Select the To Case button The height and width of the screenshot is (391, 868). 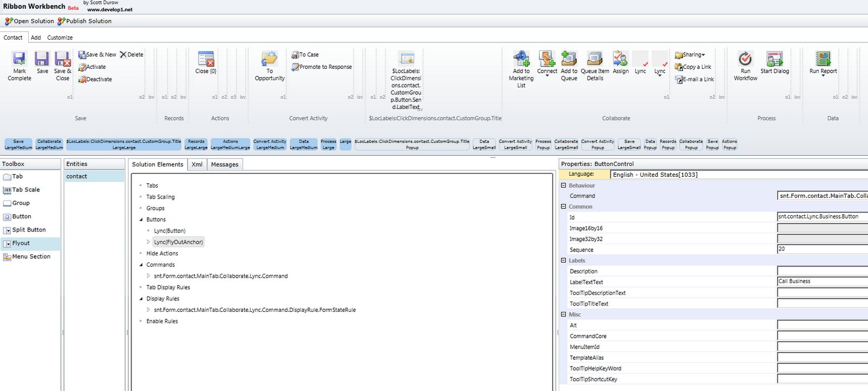(x=305, y=55)
